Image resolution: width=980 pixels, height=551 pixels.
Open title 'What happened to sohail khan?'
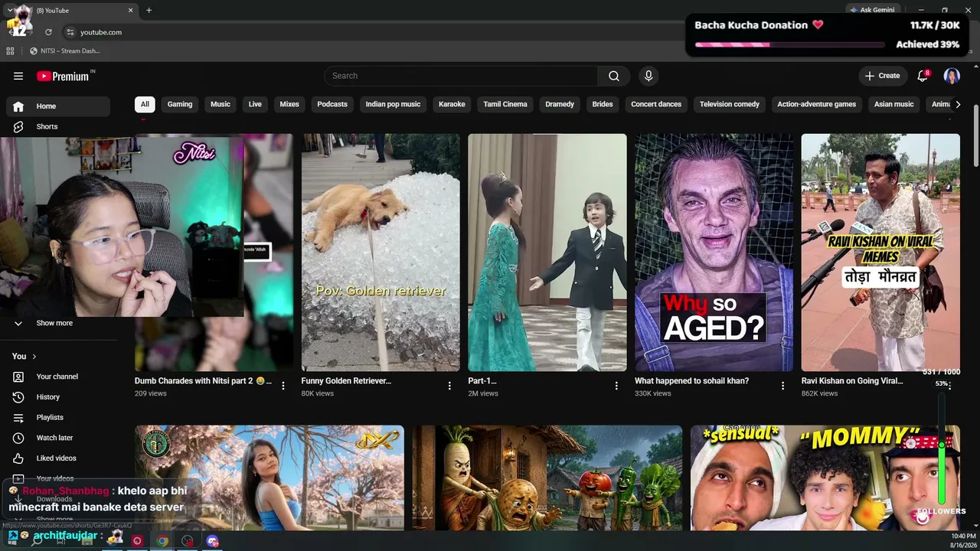[x=692, y=380]
